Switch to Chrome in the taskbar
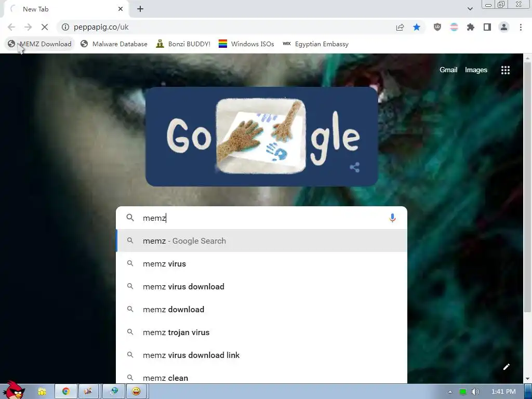Image resolution: width=532 pixels, height=399 pixels. coord(66,392)
